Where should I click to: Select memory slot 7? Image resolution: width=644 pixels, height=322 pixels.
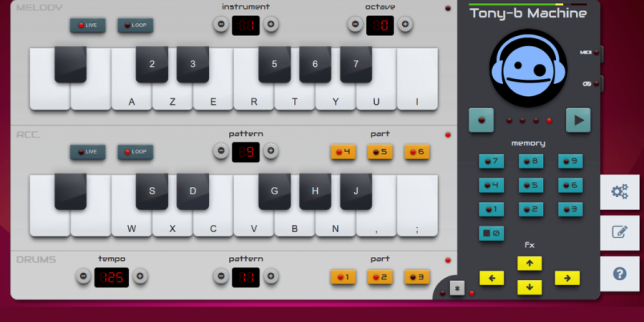pyautogui.click(x=491, y=161)
